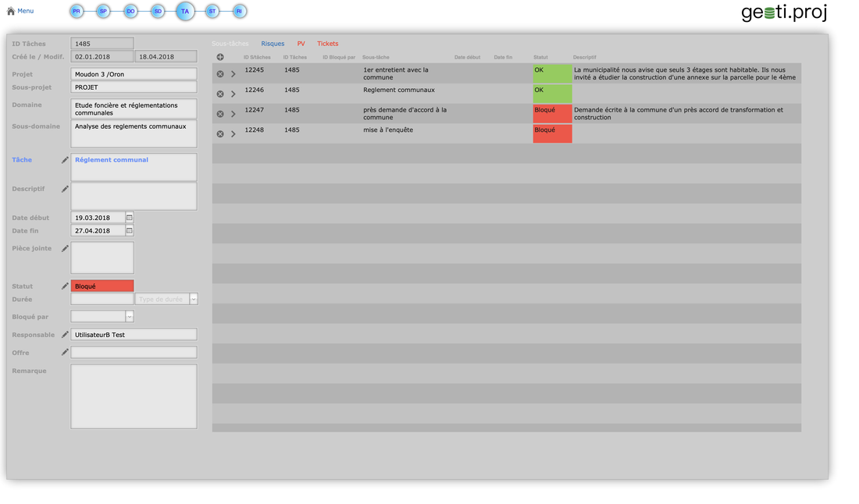
Task: Click into the Remarque text area
Action: (x=134, y=396)
